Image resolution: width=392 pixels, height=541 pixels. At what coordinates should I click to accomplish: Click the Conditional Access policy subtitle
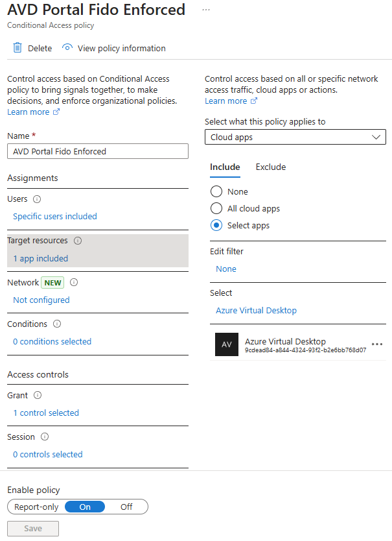point(51,25)
